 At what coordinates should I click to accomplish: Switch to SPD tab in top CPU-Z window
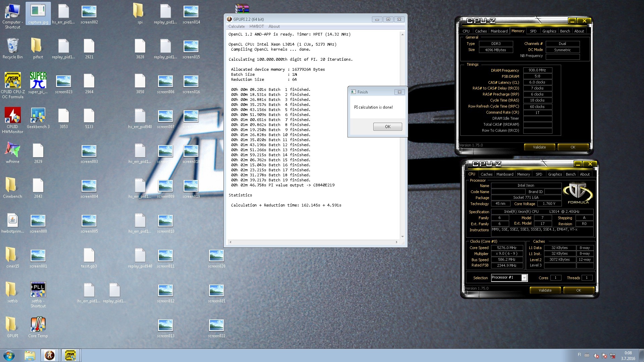(x=533, y=31)
